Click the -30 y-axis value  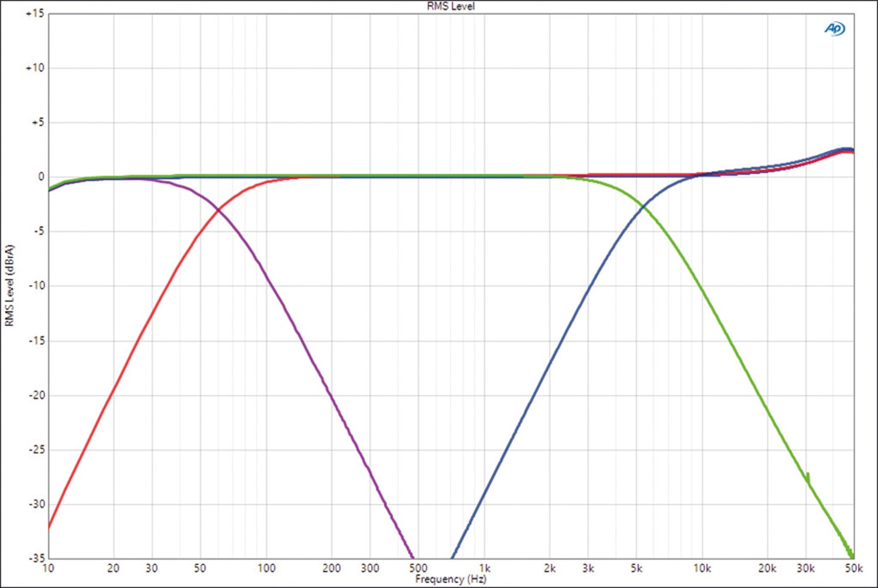tap(36, 504)
